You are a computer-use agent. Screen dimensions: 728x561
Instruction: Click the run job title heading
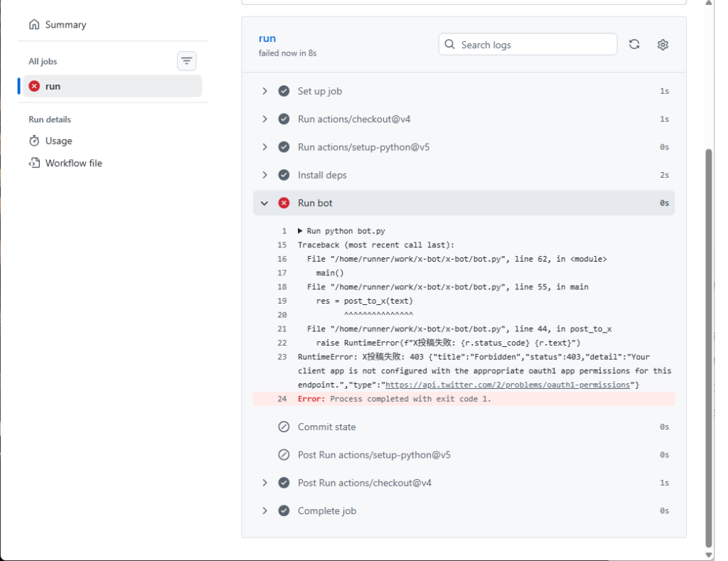(267, 38)
